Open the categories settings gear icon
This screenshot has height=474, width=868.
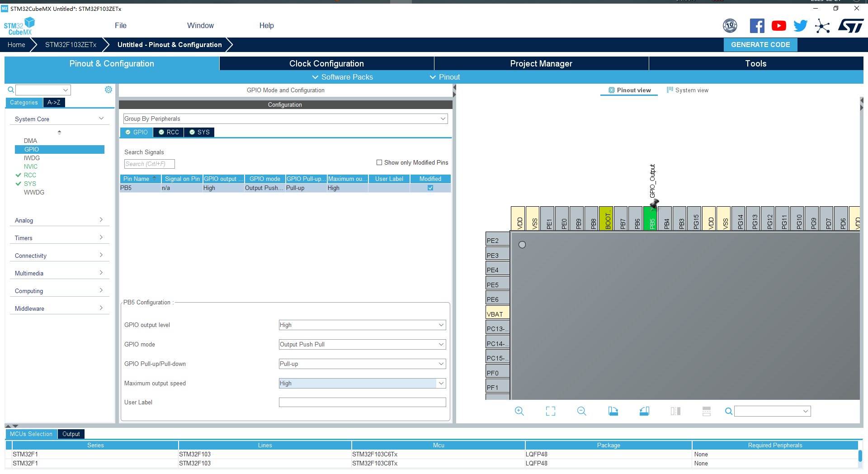coord(108,90)
